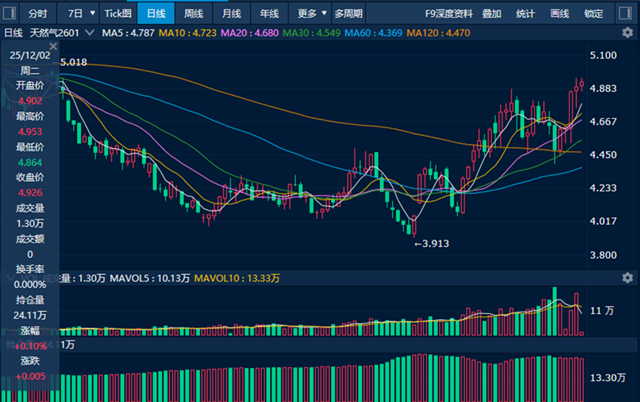Click the 开盘价 value 4.902
This screenshot has height=402, width=640.
[x=30, y=101]
